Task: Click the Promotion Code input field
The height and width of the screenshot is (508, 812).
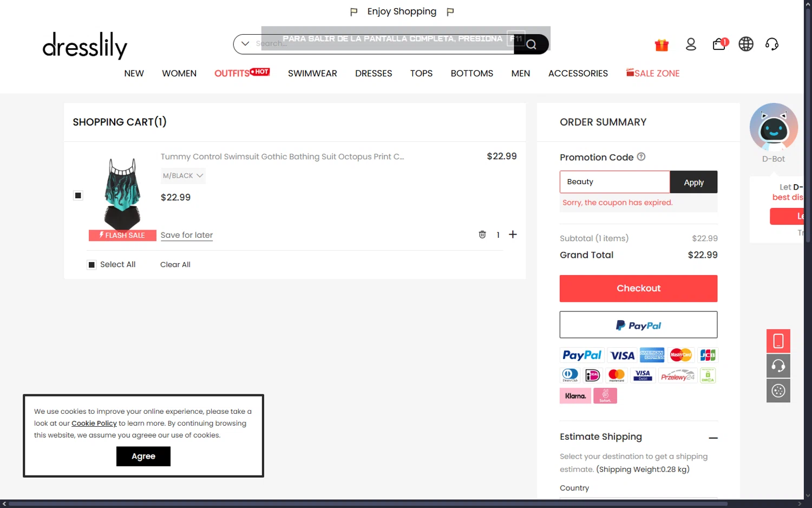Action: pyautogui.click(x=615, y=182)
